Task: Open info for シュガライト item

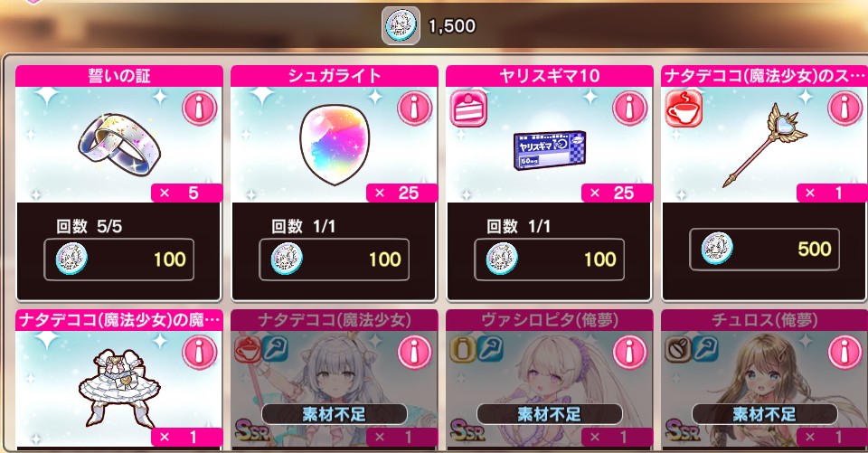Action: pos(415,108)
